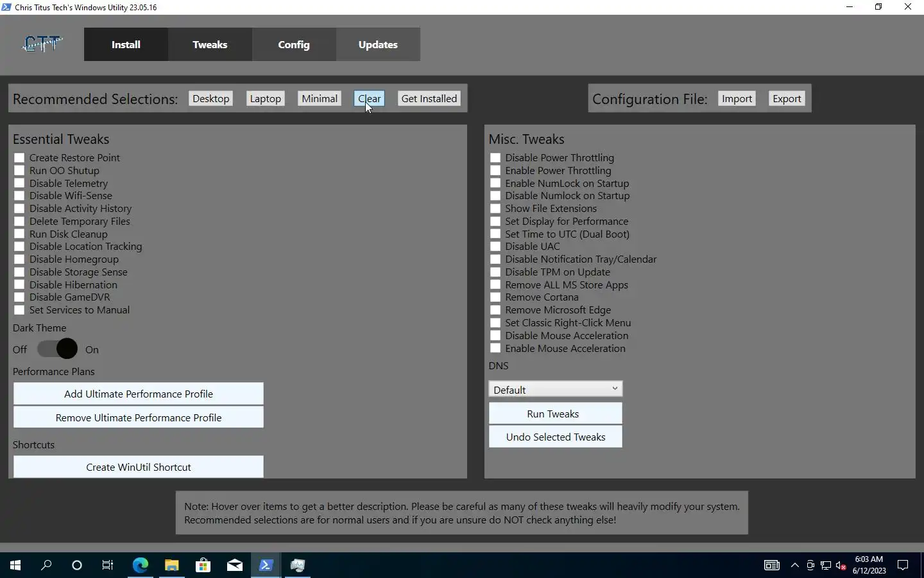Click Undo Selected Tweaks
Image resolution: width=924 pixels, height=578 pixels.
point(556,437)
